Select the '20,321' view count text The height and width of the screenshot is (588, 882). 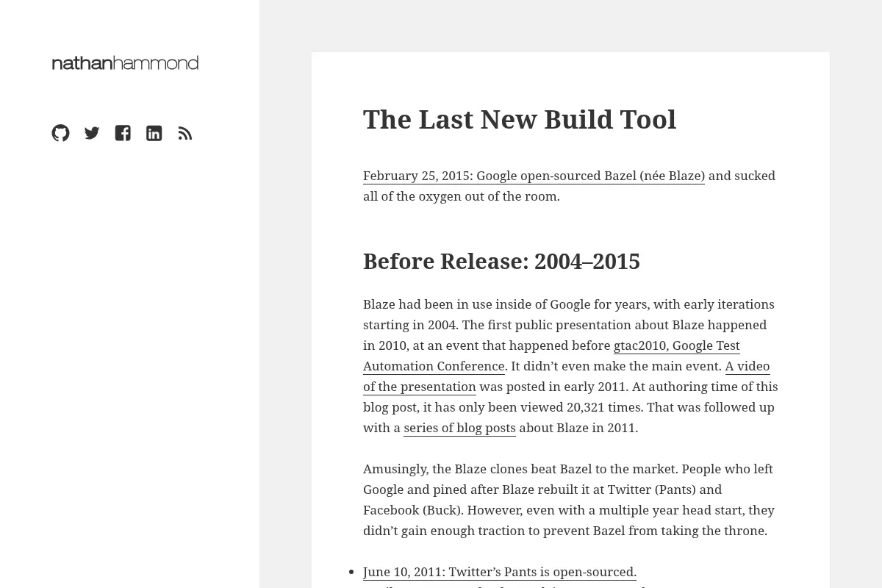click(586, 407)
